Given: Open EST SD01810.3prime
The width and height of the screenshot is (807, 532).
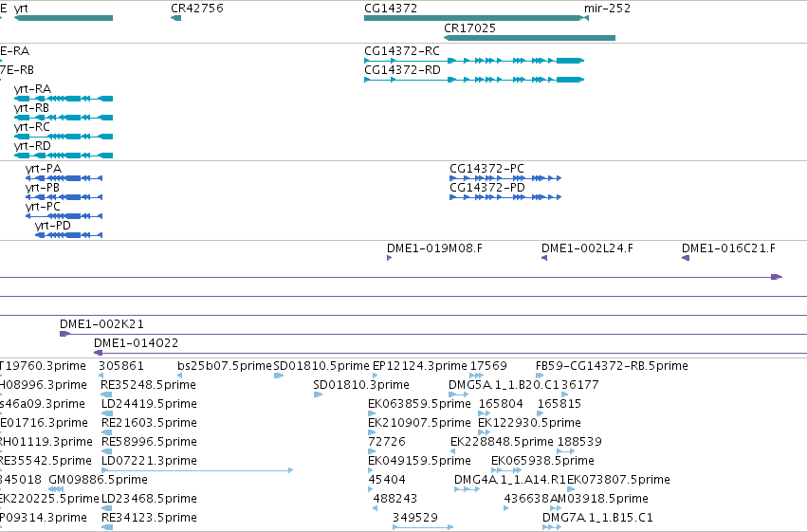Looking at the screenshot, I should (x=318, y=395).
